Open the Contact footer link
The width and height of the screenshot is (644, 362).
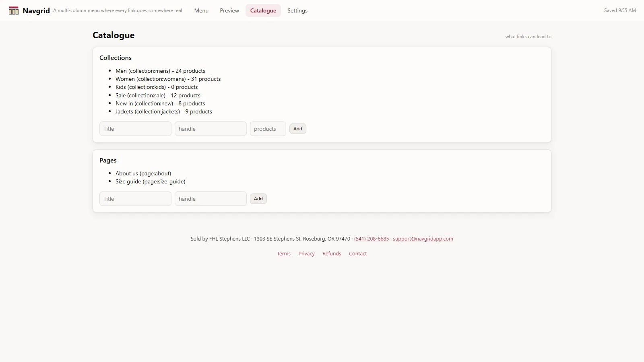358,253
